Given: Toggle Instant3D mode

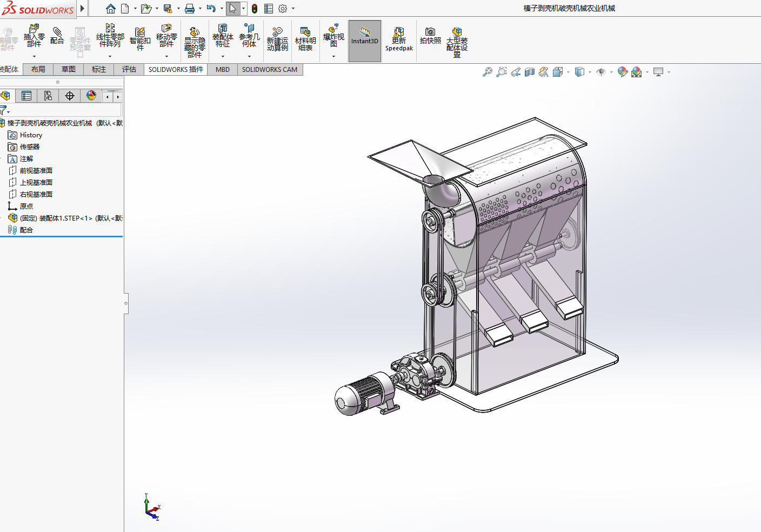Looking at the screenshot, I should pyautogui.click(x=365, y=41).
